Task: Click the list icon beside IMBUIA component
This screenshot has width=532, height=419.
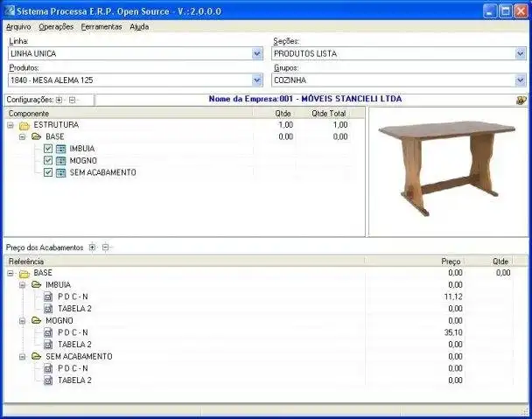Action: 60,149
